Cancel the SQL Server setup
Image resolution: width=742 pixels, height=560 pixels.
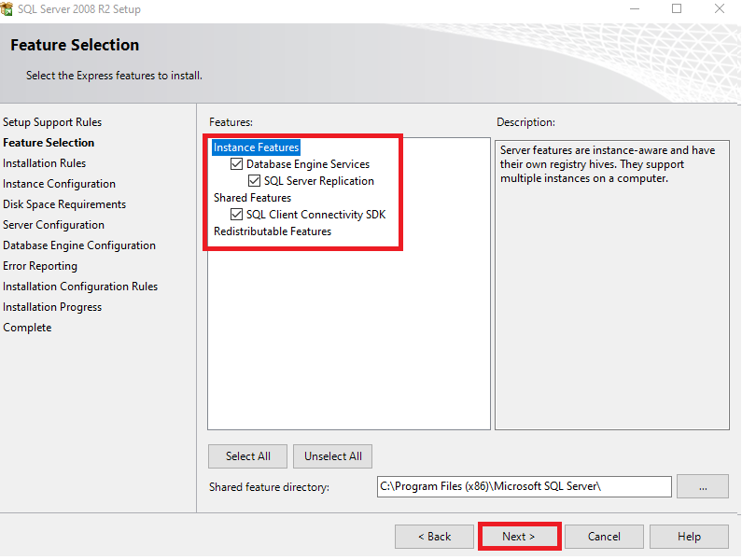click(604, 537)
